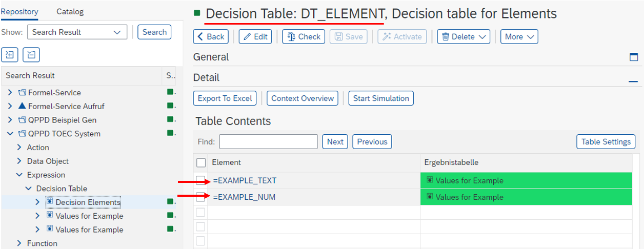Viewport: 644px width, 249px height.
Task: Click the collapse-all tree icon
Action: tap(32, 54)
